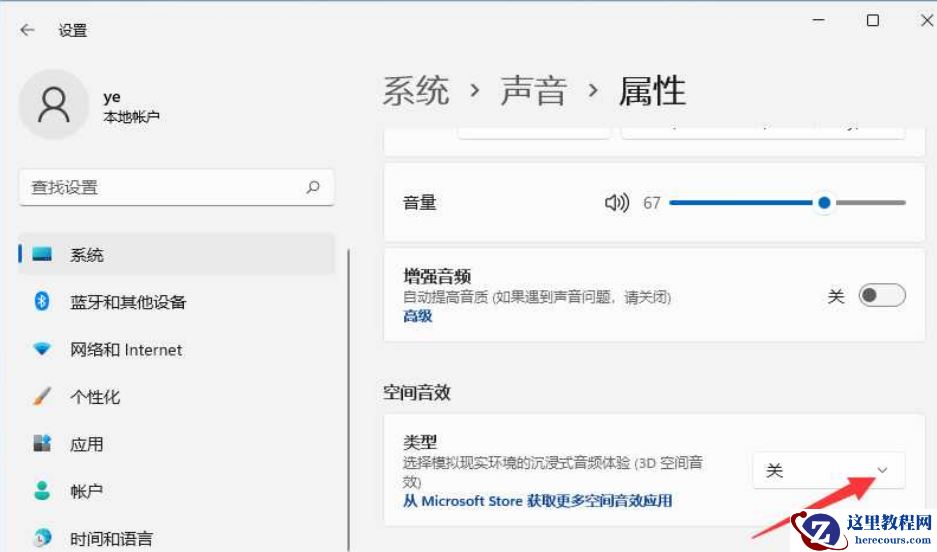The image size is (937, 552).
Task: Open 应用 settings
Action: click(x=177, y=444)
